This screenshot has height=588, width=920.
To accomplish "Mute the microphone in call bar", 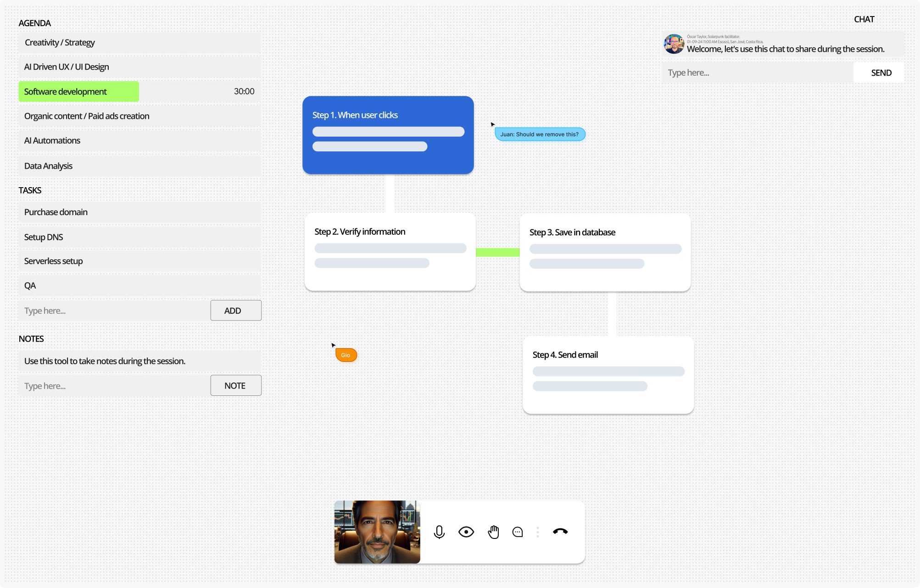I will (x=439, y=532).
